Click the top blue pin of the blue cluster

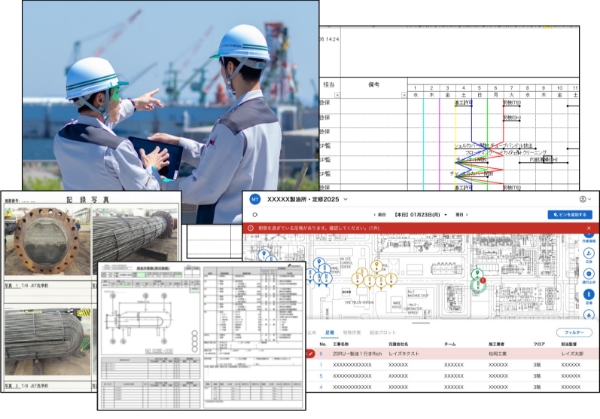click(x=319, y=263)
